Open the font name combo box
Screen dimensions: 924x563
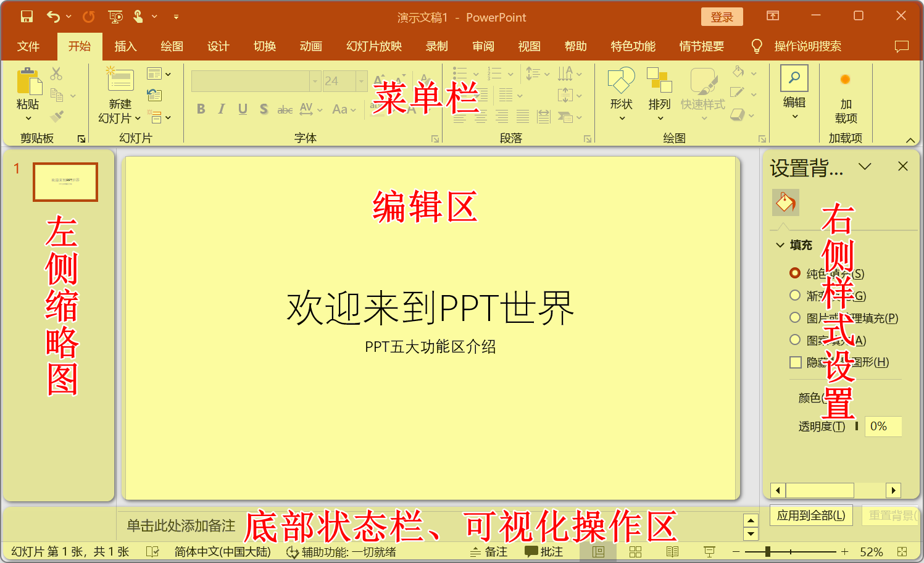click(x=256, y=81)
